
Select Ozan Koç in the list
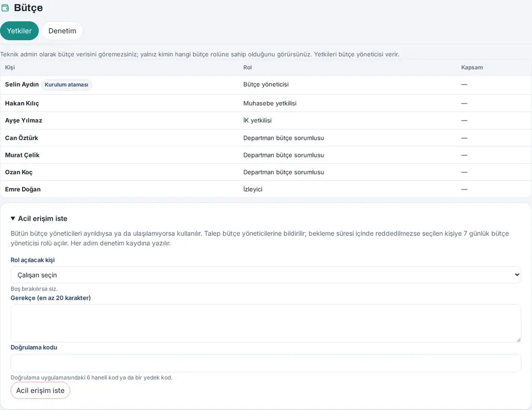point(266,172)
